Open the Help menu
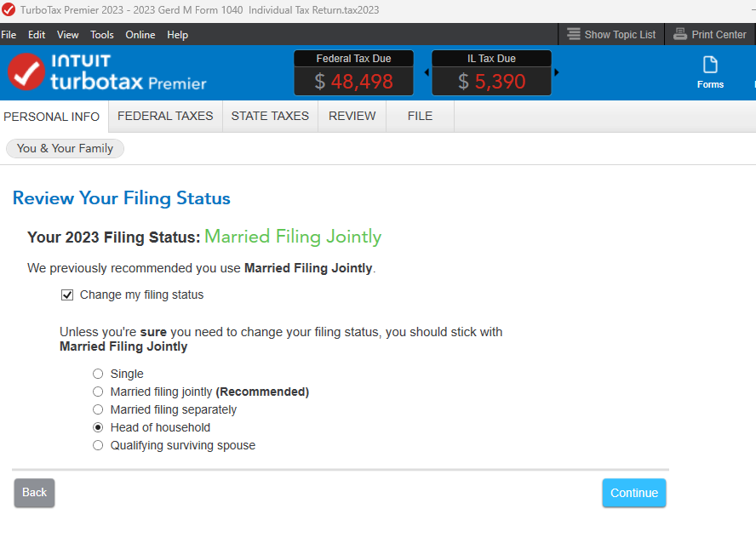Image resolution: width=756 pixels, height=549 pixels. 177,35
